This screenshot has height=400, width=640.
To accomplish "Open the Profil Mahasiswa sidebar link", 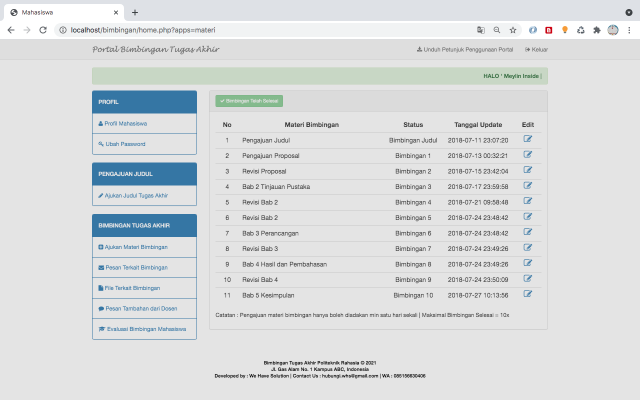I will 125,124.
